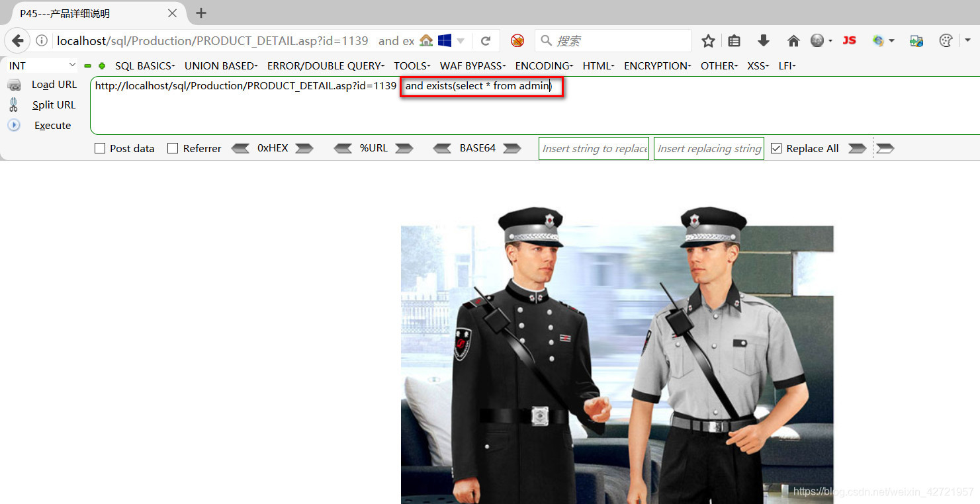Open dropdown arrow beside the palette icon
The image size is (980, 504).
[x=967, y=41]
